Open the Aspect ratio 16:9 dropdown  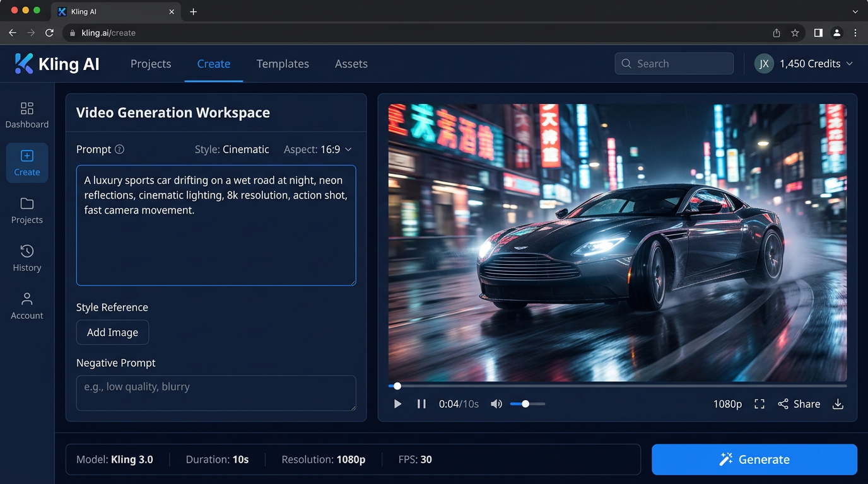coord(318,149)
